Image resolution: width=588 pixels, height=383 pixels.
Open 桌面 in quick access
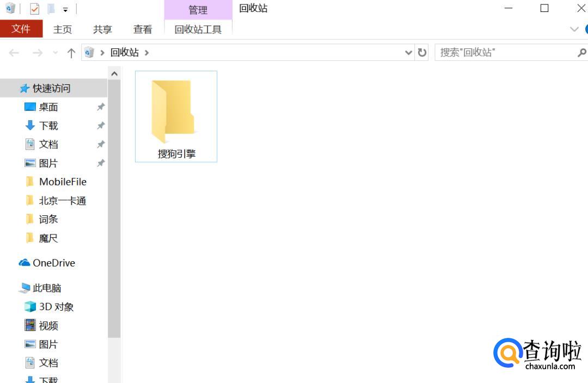tap(48, 107)
